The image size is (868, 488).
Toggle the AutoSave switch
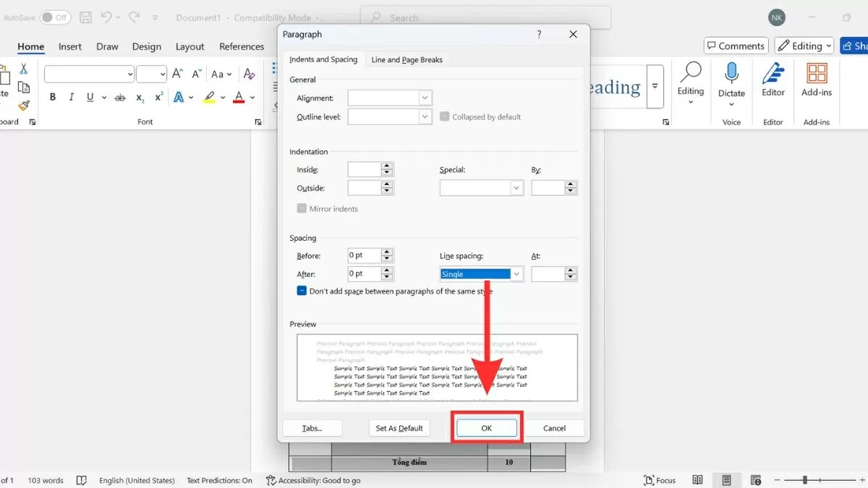tap(55, 17)
